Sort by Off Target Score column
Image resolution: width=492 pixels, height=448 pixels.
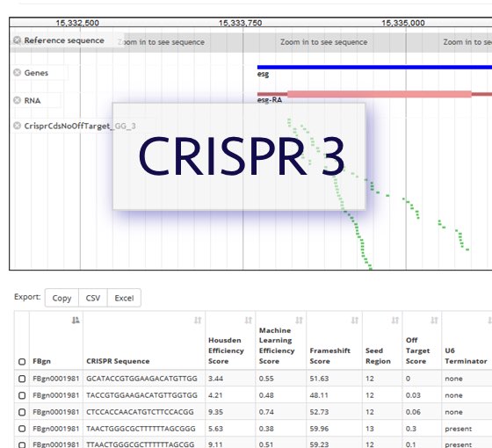(434, 321)
